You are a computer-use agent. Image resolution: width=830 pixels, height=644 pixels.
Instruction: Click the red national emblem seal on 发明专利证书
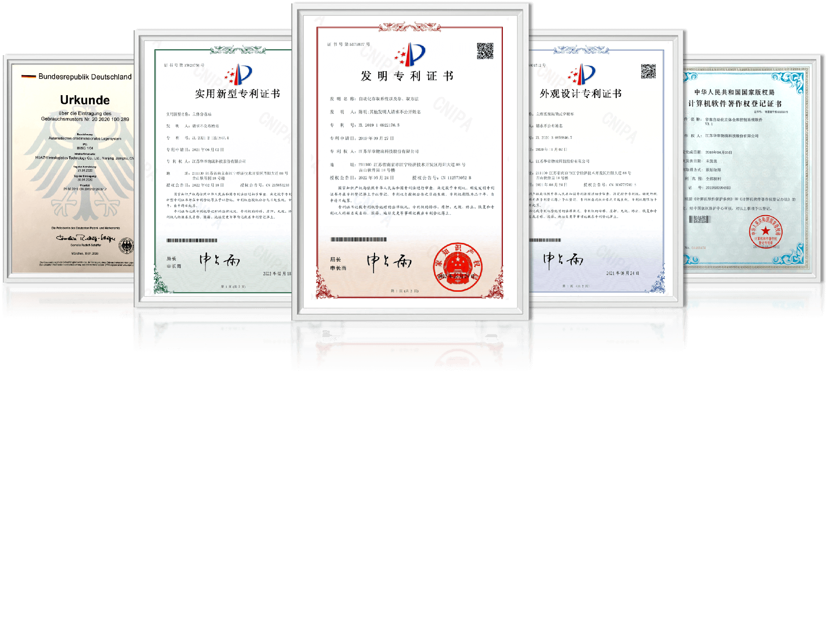click(x=457, y=267)
